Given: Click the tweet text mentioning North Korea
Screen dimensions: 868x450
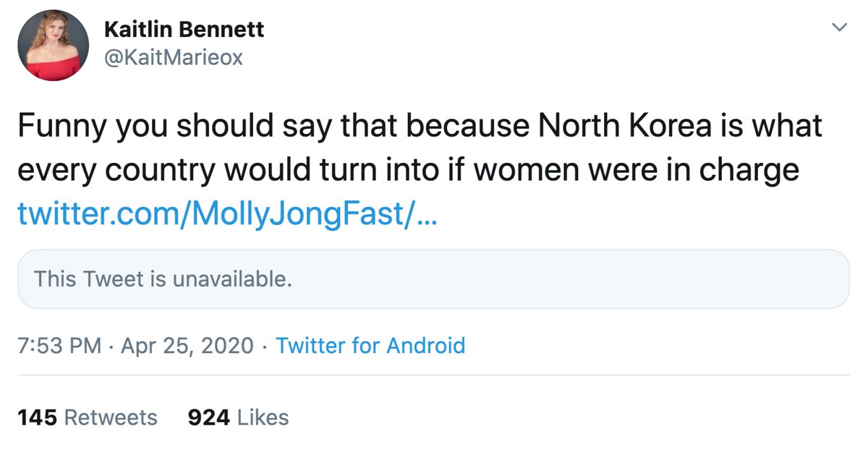Looking at the screenshot, I should tap(420, 148).
